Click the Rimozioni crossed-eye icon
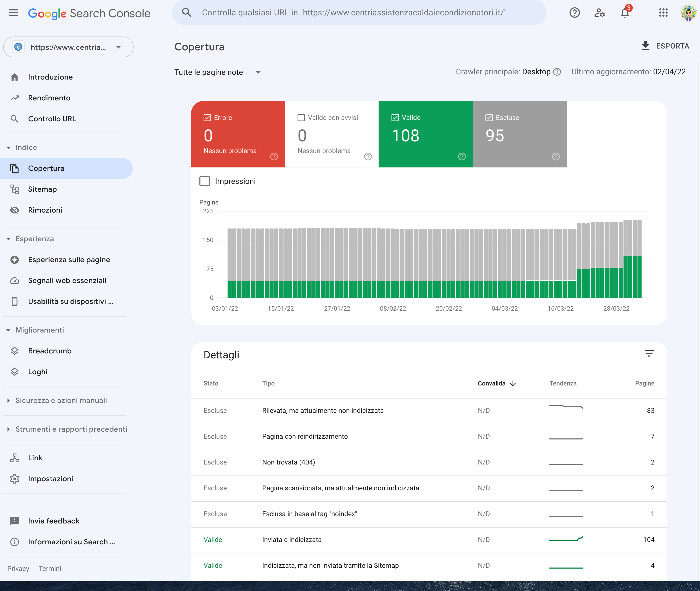The height and width of the screenshot is (591, 700). [14, 210]
